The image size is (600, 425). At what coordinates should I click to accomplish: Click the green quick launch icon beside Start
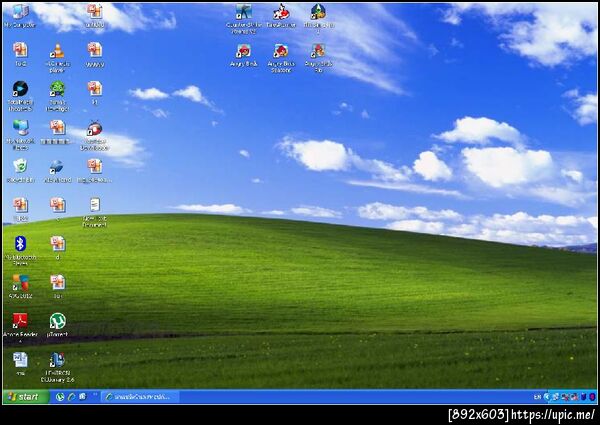click(60, 397)
